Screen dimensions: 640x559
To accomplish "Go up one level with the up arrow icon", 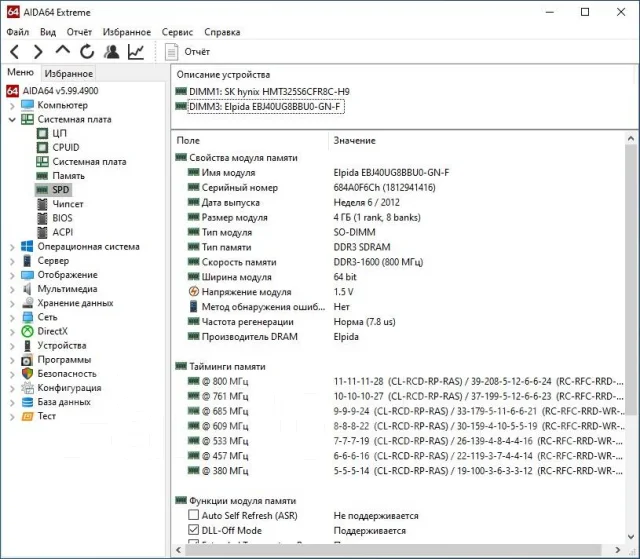I will click(62, 51).
